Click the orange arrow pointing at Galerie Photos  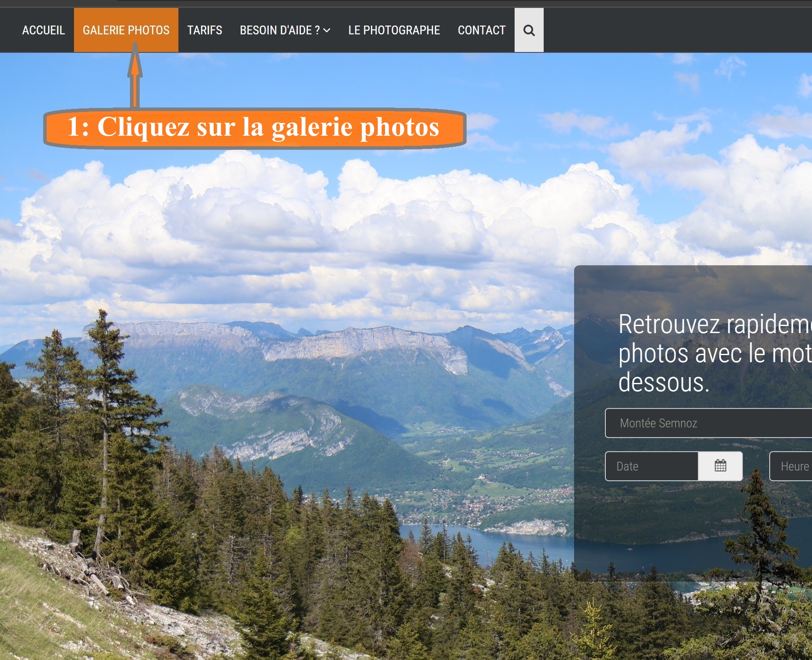pos(135,75)
